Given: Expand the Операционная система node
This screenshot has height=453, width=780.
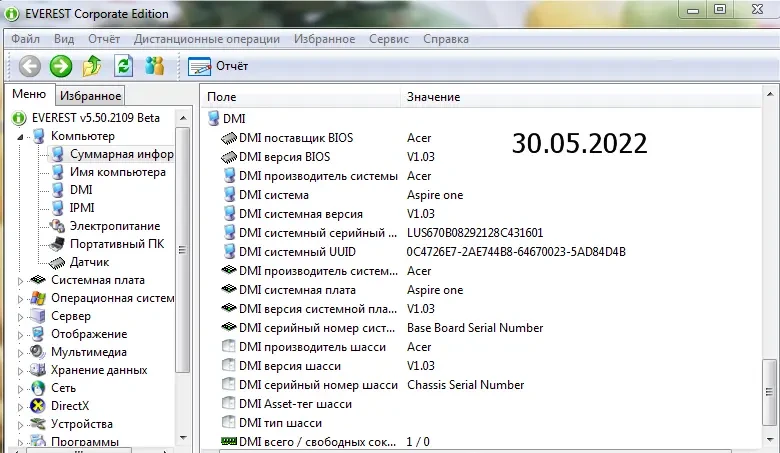Looking at the screenshot, I should coord(20,299).
